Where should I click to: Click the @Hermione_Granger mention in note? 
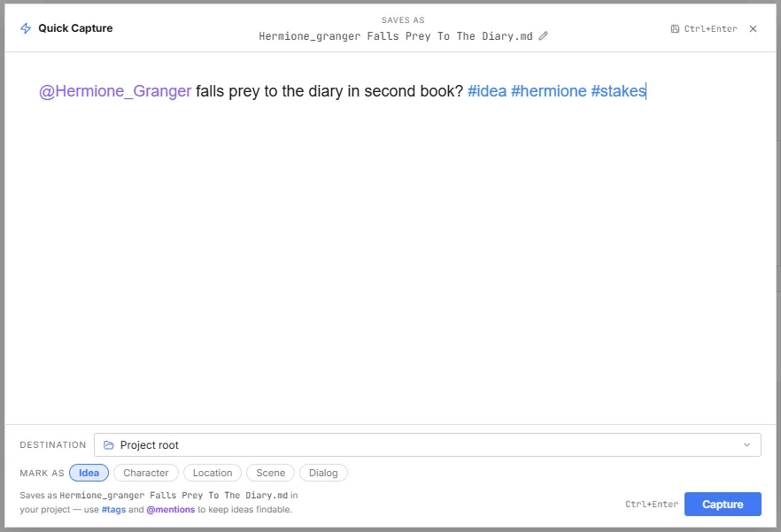pyautogui.click(x=115, y=91)
